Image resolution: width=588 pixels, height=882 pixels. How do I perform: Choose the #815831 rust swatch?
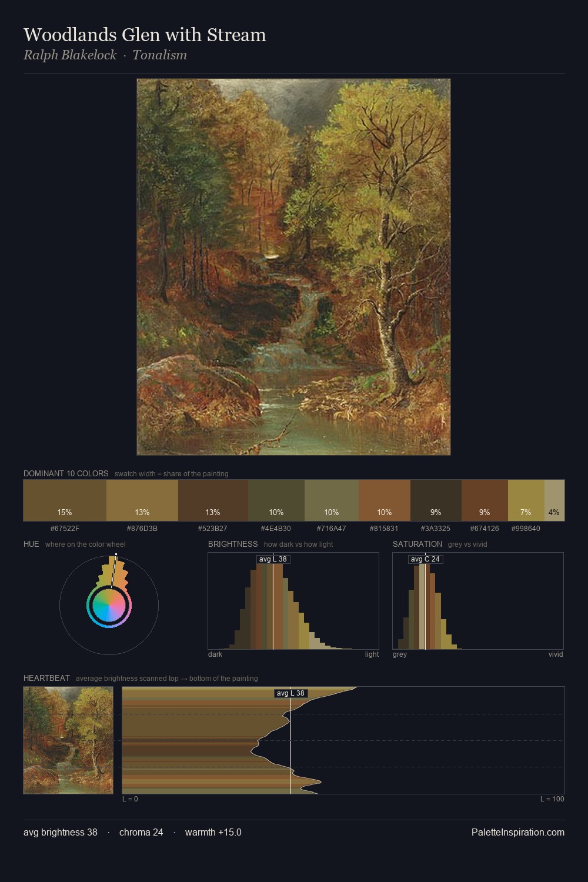(x=385, y=500)
